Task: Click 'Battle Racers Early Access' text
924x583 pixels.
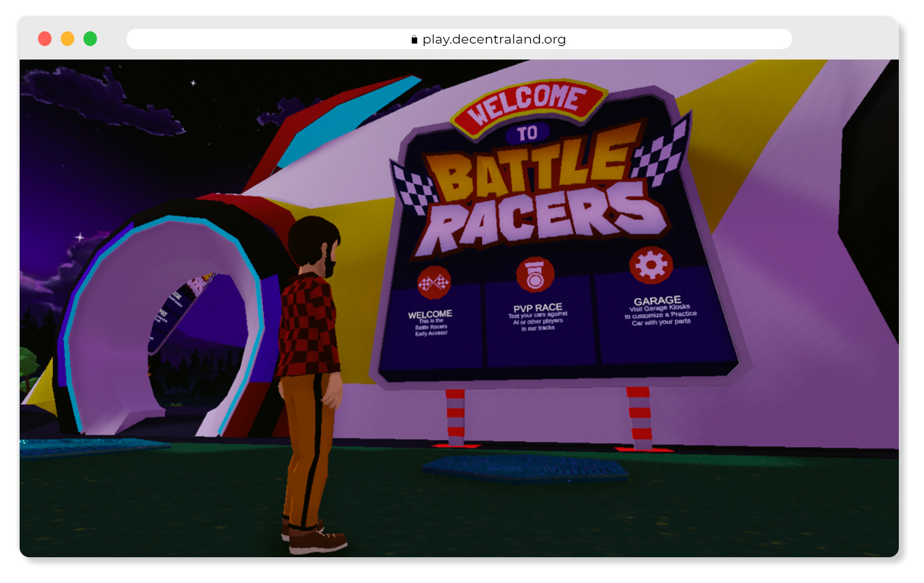Action: [431, 330]
